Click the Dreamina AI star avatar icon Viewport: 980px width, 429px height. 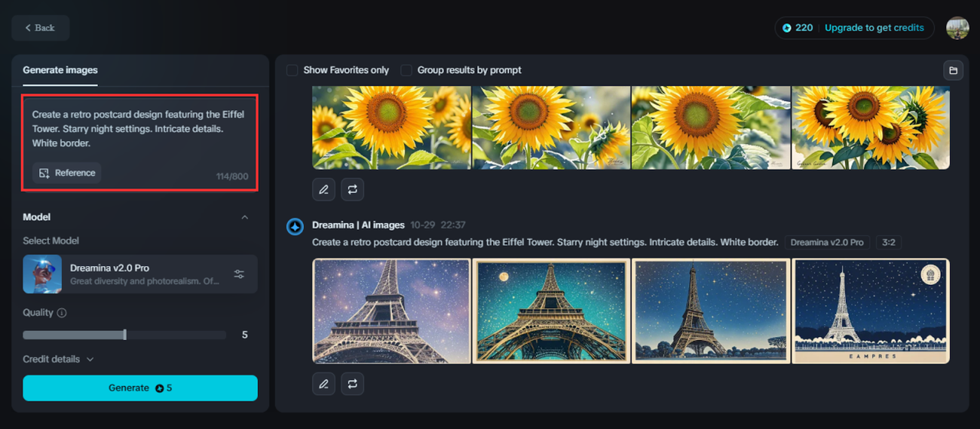click(295, 227)
